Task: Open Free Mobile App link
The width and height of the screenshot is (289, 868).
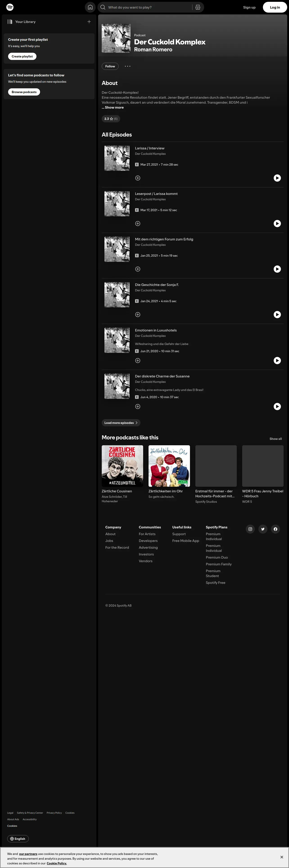Action: tap(186, 541)
